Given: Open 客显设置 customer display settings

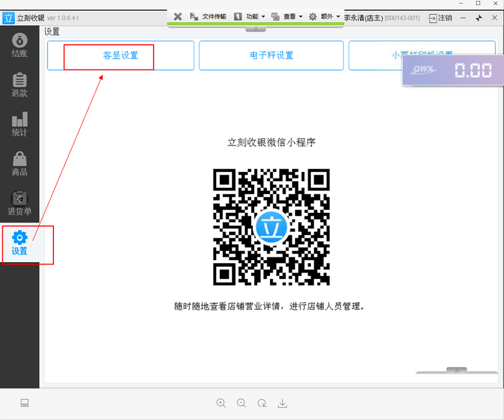Looking at the screenshot, I should [x=120, y=55].
